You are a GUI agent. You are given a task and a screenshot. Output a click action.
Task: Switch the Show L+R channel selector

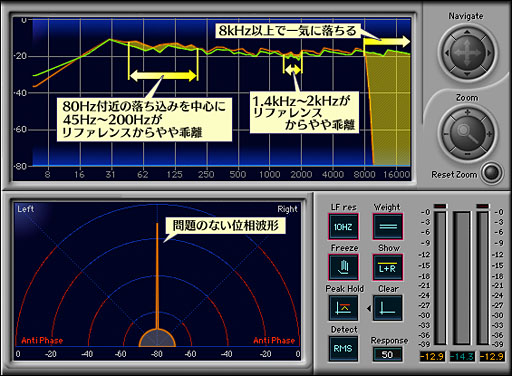(388, 267)
